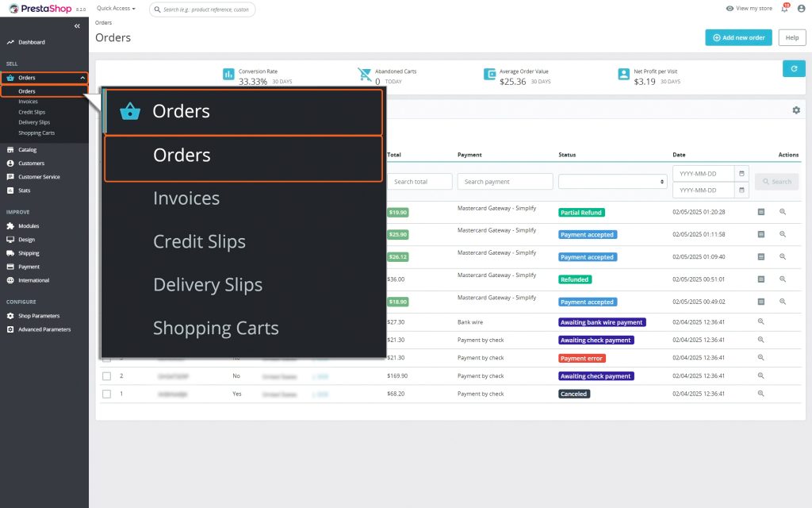Click the Add new order button
Screen dimensions: 812x508
coord(738,37)
